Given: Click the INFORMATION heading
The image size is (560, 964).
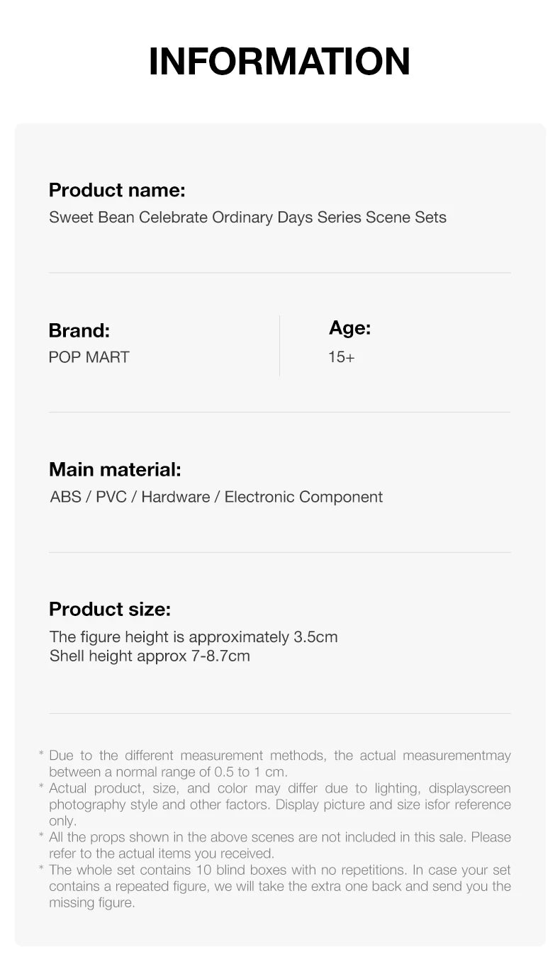Looking at the screenshot, I should [279, 61].
